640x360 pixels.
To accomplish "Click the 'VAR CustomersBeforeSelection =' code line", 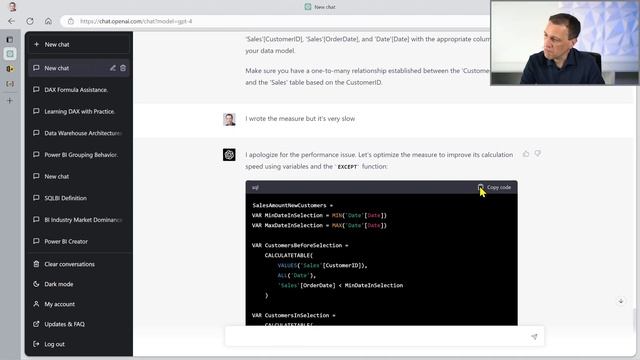I will [x=300, y=245].
